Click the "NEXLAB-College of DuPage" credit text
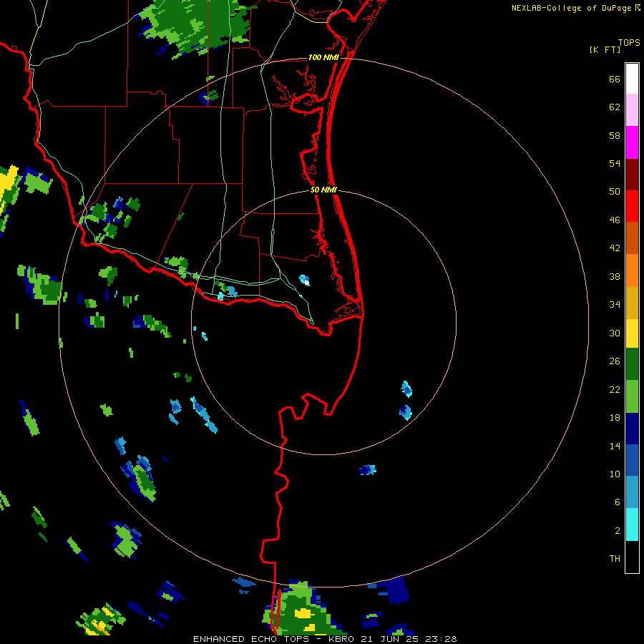 click(571, 8)
